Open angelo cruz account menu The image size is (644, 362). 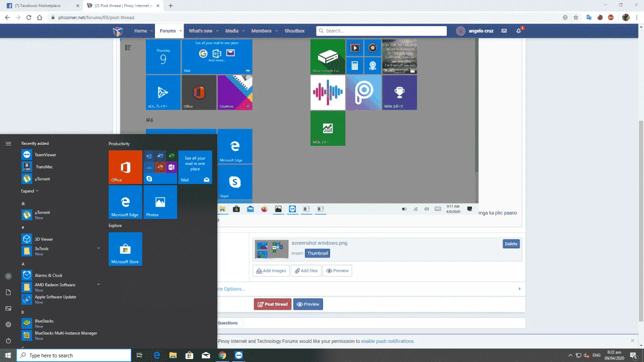click(475, 31)
